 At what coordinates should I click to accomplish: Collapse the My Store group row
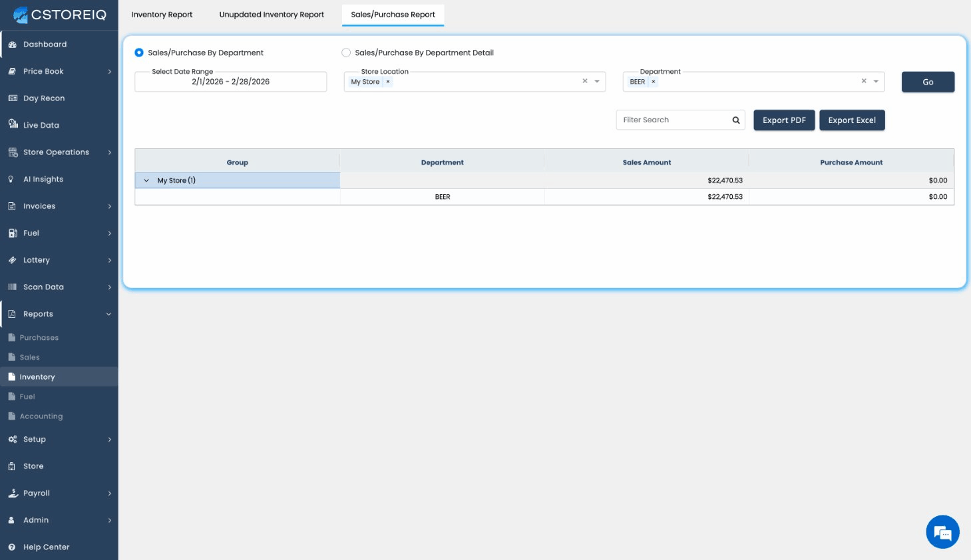[146, 181]
